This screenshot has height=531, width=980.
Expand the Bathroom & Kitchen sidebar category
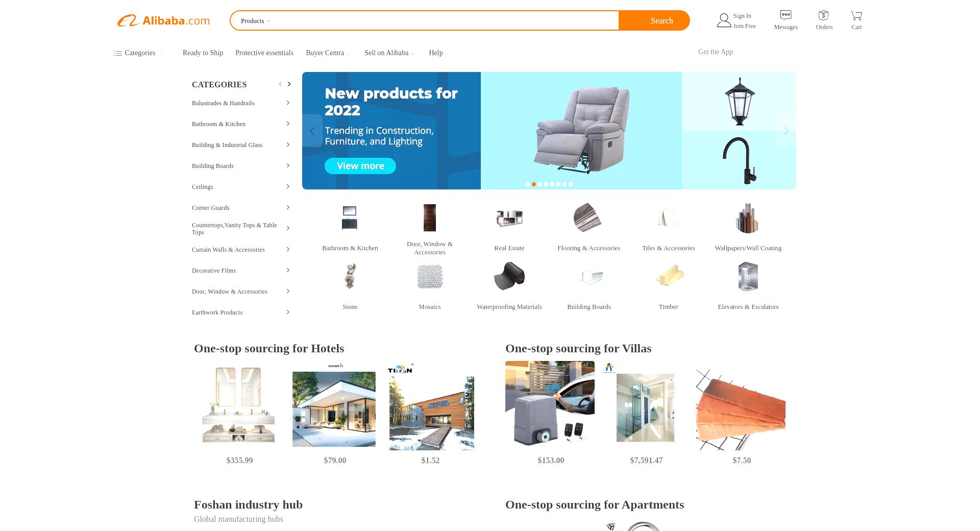coord(241,124)
